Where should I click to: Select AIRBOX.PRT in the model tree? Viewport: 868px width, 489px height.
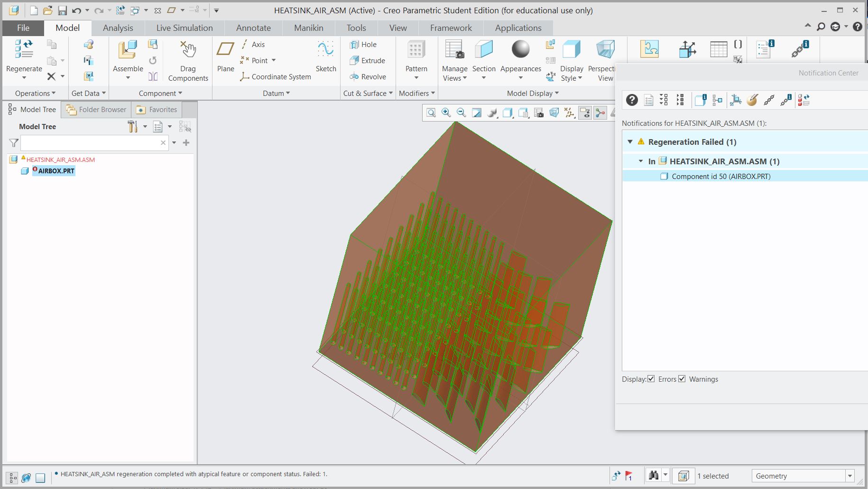pos(56,171)
